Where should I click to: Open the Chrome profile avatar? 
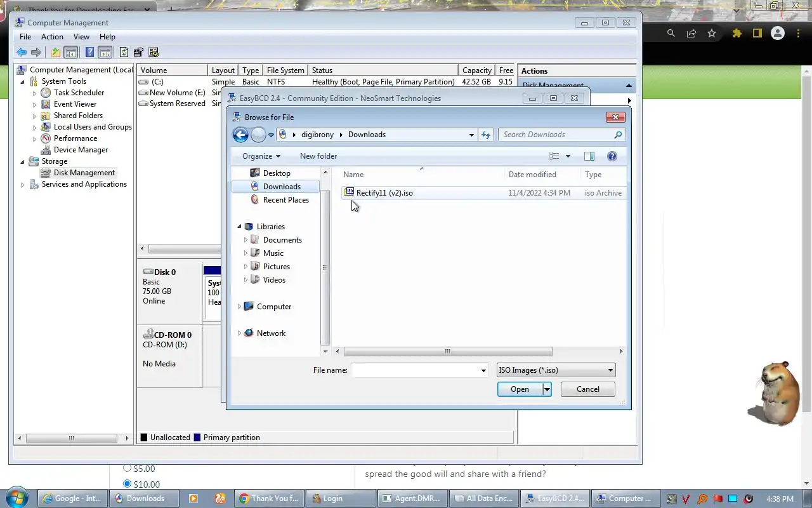(778, 34)
